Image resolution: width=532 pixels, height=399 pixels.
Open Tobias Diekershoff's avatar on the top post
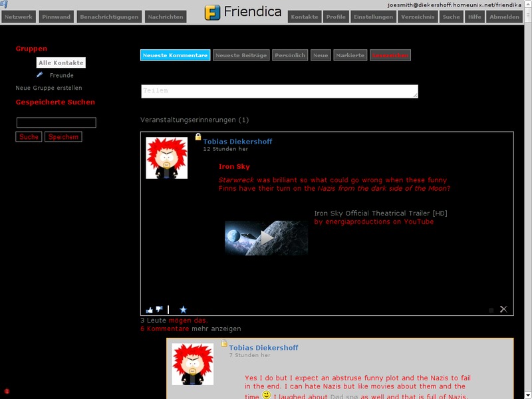click(167, 158)
